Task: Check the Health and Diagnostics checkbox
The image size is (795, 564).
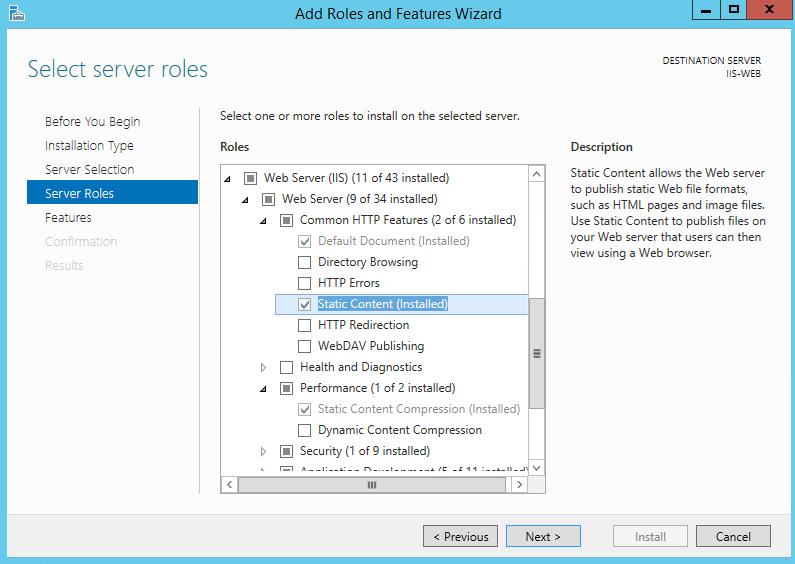Action: point(286,367)
